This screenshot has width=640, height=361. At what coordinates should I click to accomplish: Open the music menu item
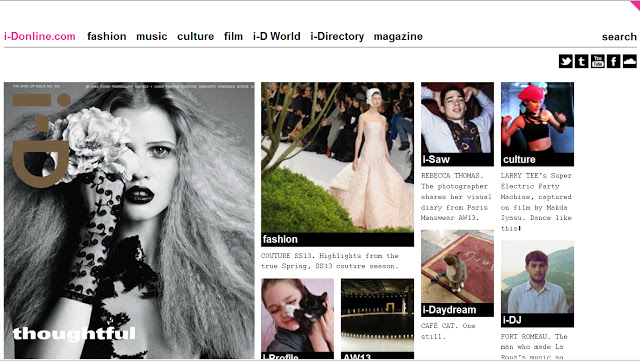(152, 36)
